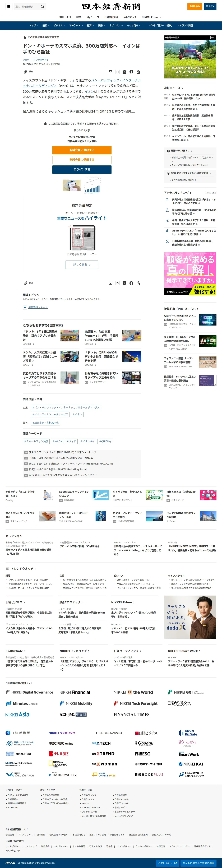Open 日経会社情報 menu item
The width and height of the screenshot is (222, 868).
111,17
